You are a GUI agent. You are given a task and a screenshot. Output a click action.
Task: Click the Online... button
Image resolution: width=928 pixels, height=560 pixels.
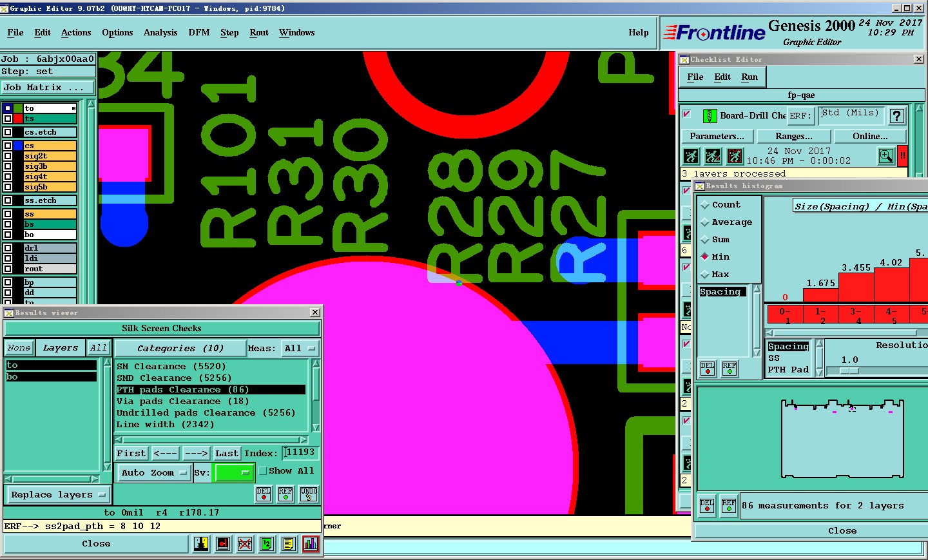tap(871, 137)
